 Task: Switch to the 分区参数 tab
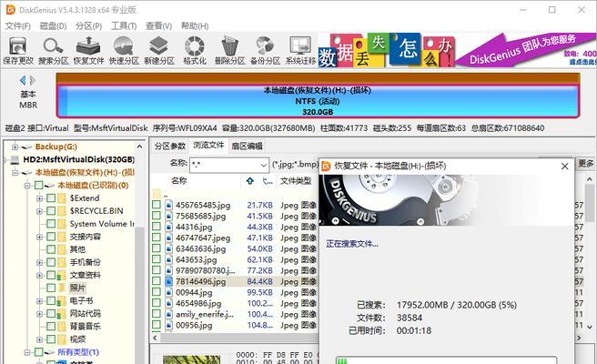coord(170,146)
